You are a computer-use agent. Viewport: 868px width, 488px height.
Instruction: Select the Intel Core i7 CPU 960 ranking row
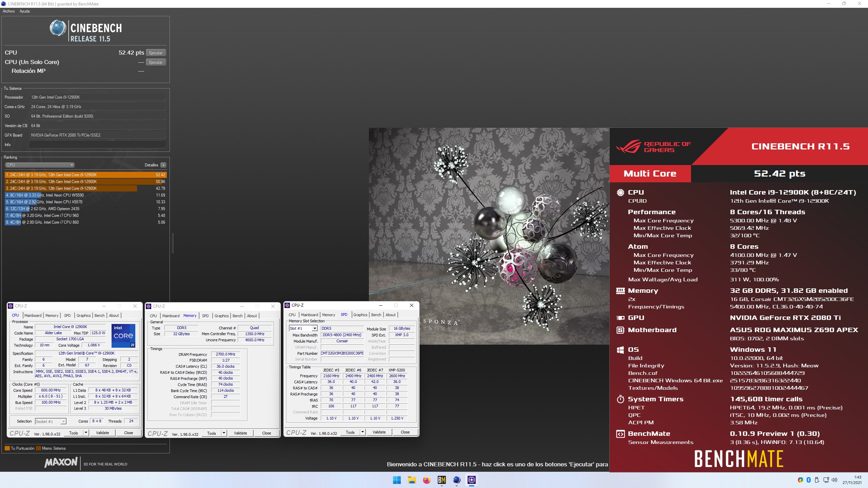pos(86,216)
